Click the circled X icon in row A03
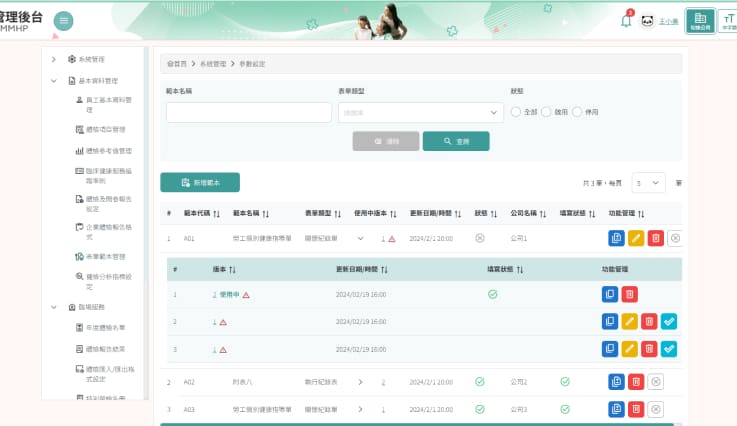 (656, 409)
